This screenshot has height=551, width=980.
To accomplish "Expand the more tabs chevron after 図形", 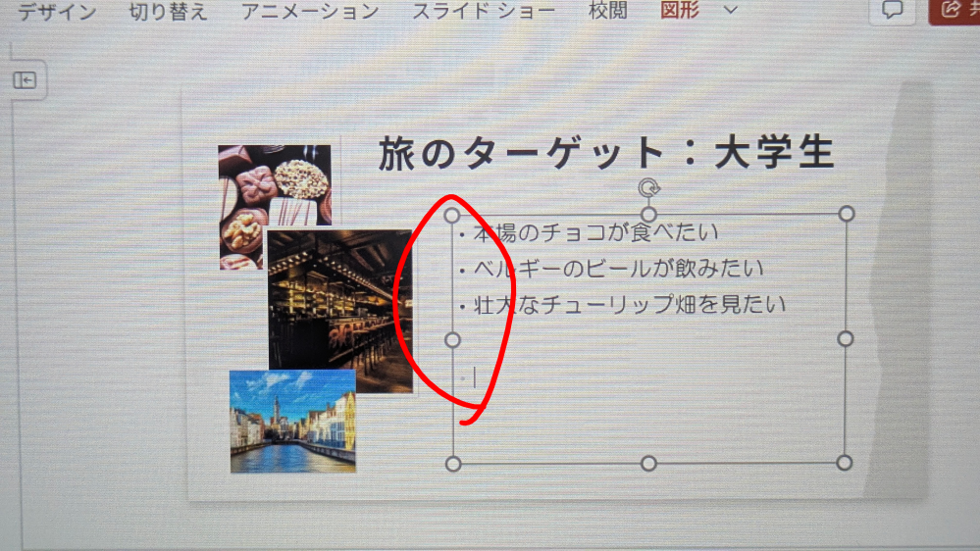I will pyautogui.click(x=731, y=10).
